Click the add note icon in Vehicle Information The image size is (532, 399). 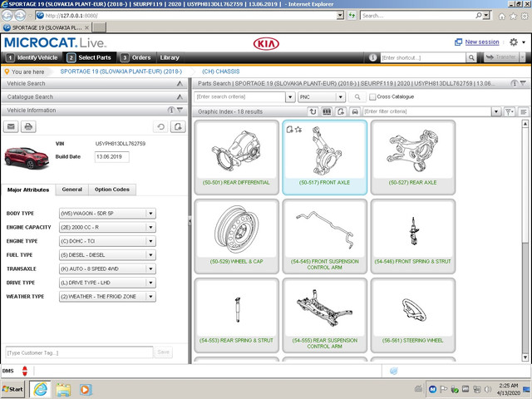click(x=178, y=126)
